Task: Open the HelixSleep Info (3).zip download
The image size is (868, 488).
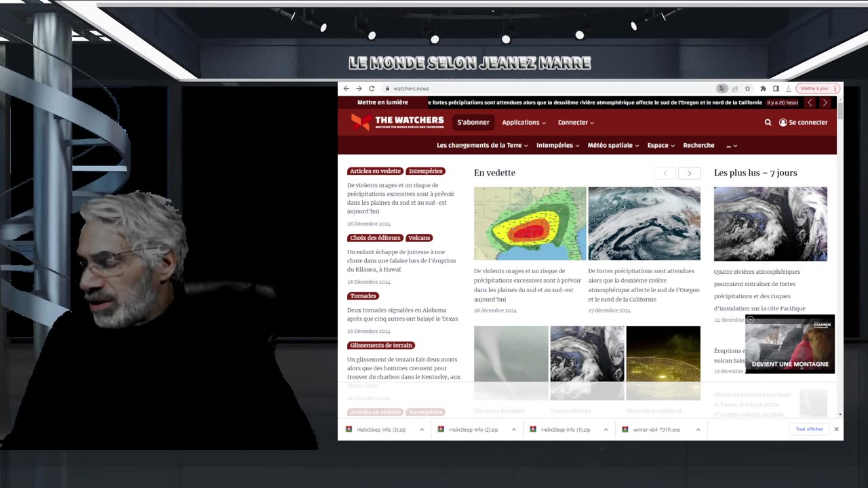Action: (x=381, y=430)
